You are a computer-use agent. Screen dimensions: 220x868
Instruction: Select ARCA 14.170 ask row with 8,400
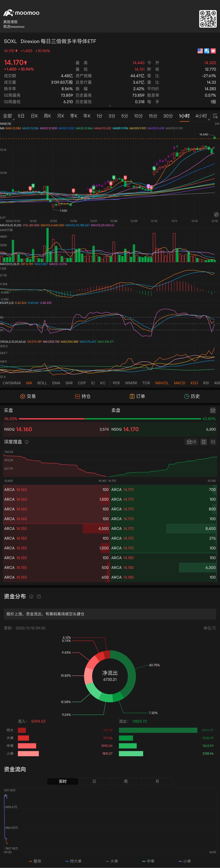point(164,528)
